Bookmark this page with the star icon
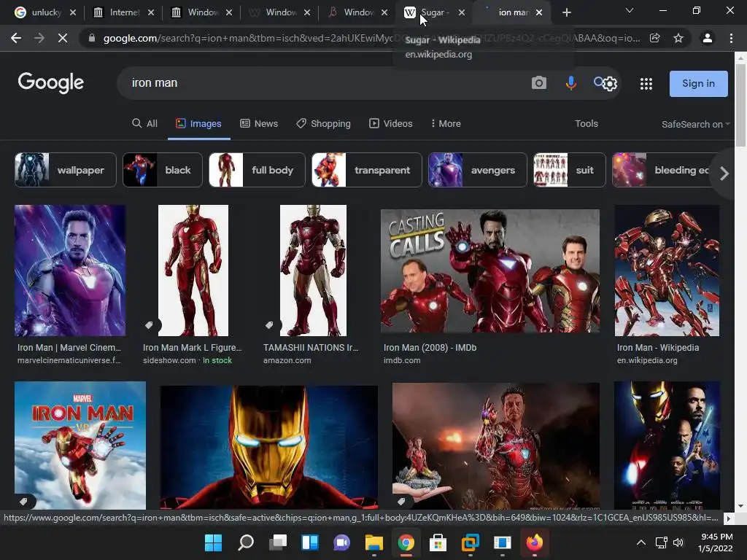 (x=678, y=38)
